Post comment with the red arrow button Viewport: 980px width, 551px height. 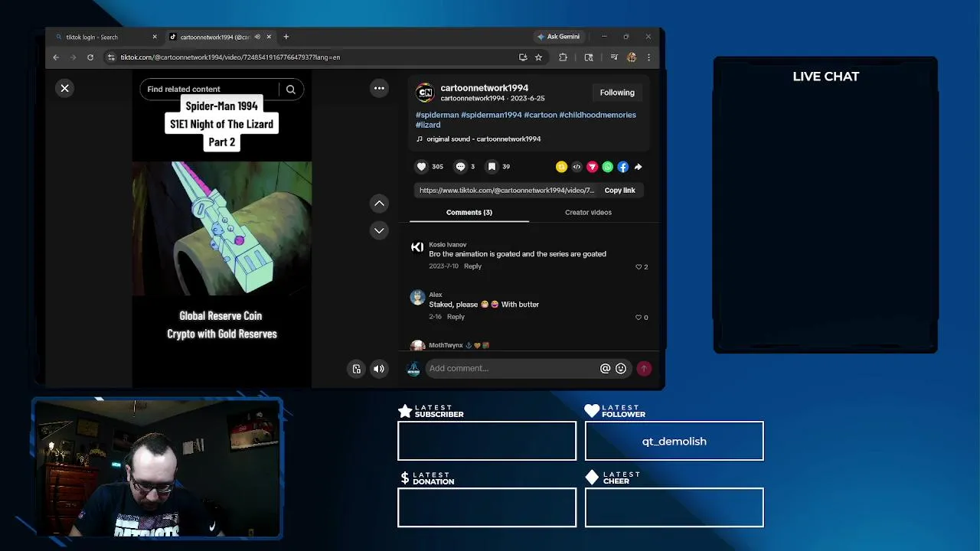644,369
